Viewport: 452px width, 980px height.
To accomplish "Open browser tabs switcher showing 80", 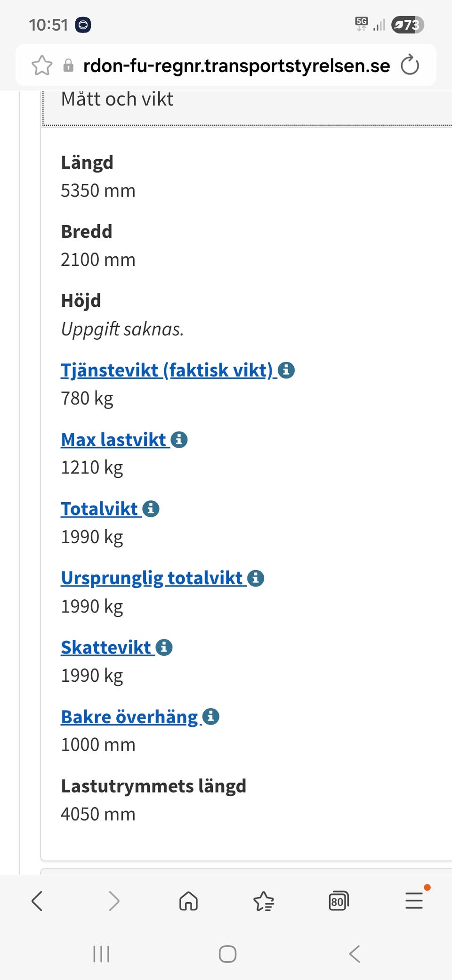I will (339, 901).
